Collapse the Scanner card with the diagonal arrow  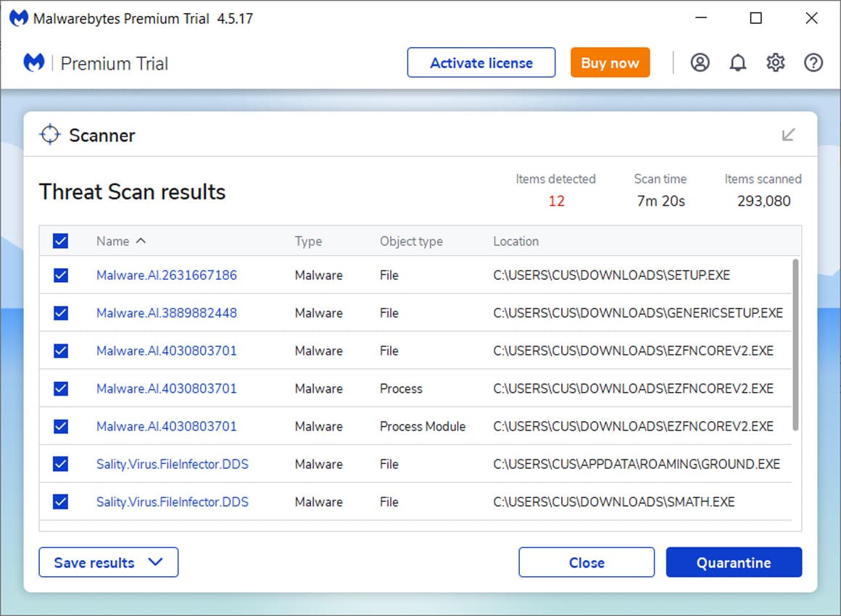tap(788, 135)
